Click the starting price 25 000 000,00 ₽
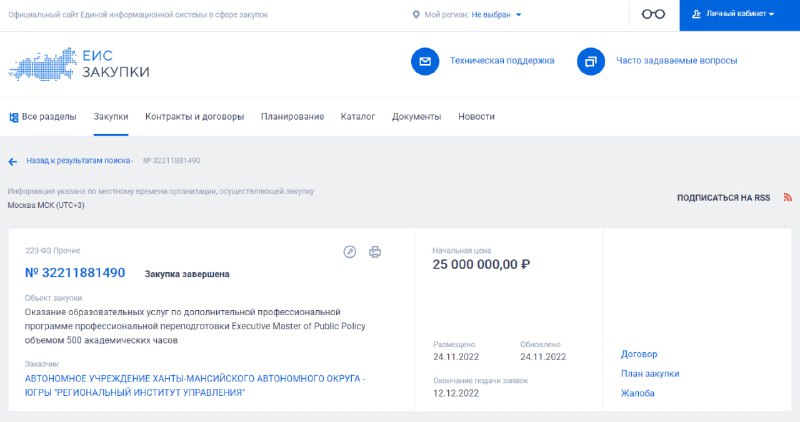The width and height of the screenshot is (800, 422). pos(481,264)
